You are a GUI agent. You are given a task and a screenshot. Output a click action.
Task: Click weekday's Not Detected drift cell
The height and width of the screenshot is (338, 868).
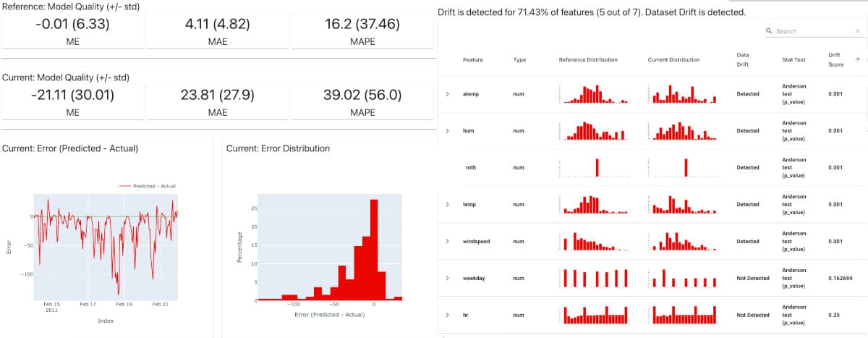click(753, 278)
